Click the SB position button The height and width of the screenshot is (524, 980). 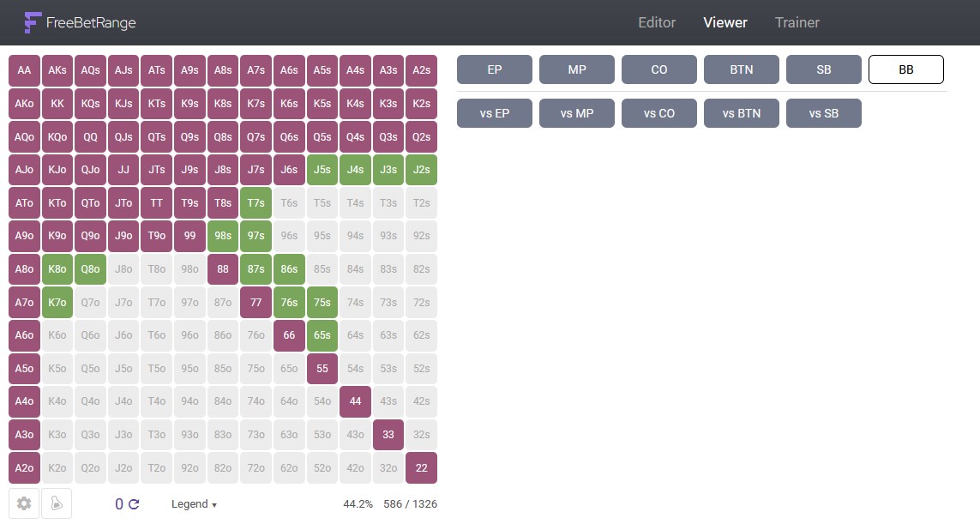point(824,69)
